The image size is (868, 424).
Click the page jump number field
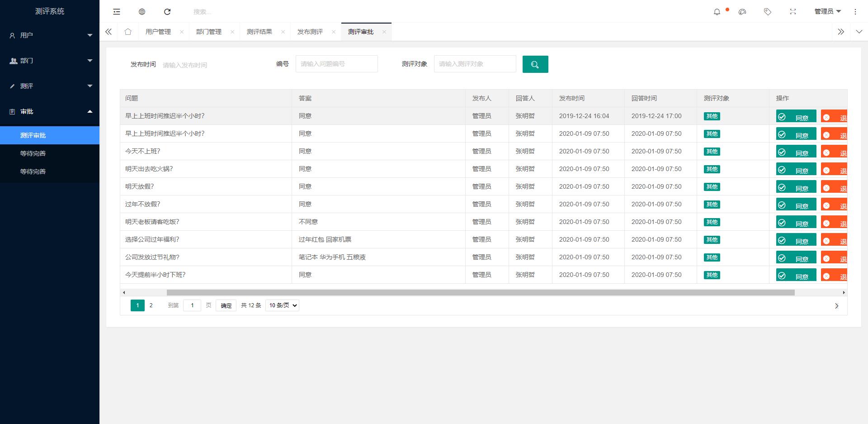coord(192,305)
